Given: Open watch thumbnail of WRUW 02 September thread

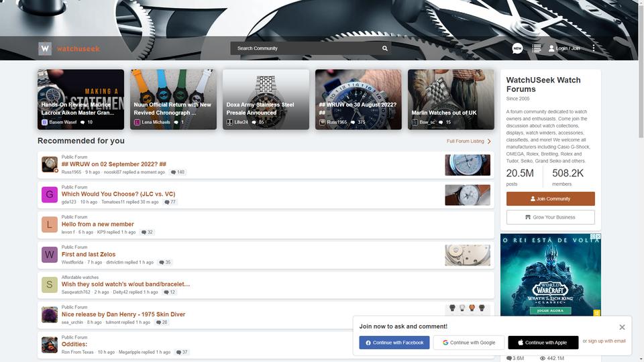Looking at the screenshot, I should [468, 165].
